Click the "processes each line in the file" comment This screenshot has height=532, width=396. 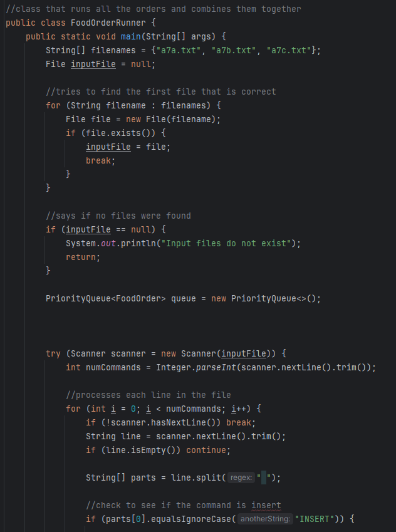[148, 395]
